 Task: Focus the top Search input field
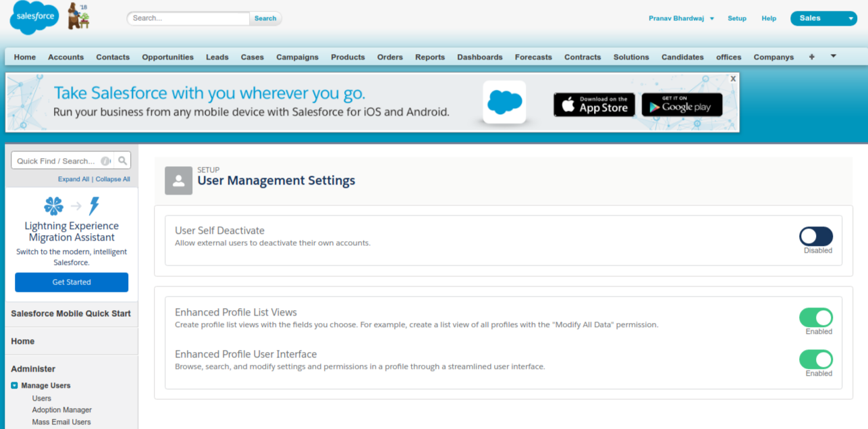pyautogui.click(x=188, y=18)
